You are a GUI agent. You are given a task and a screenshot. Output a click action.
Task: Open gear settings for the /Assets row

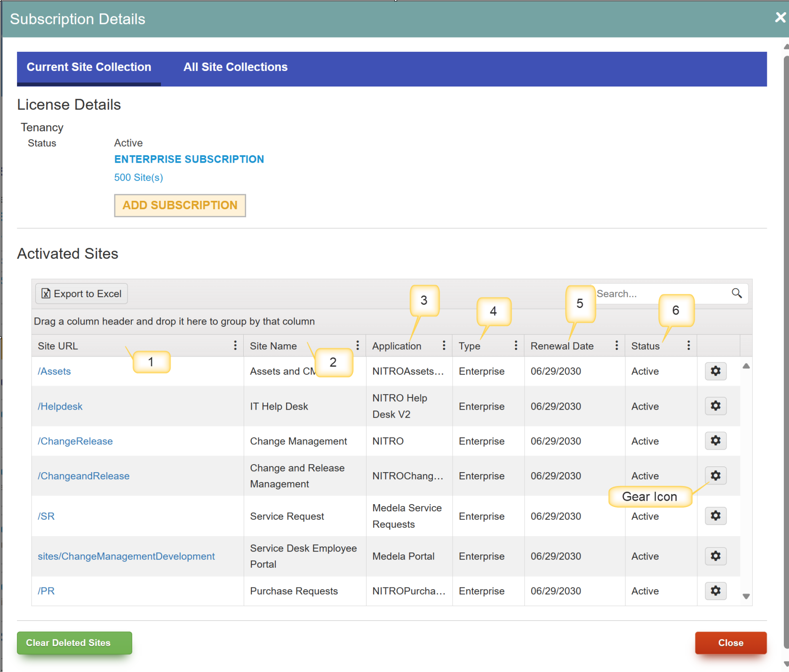(x=716, y=371)
